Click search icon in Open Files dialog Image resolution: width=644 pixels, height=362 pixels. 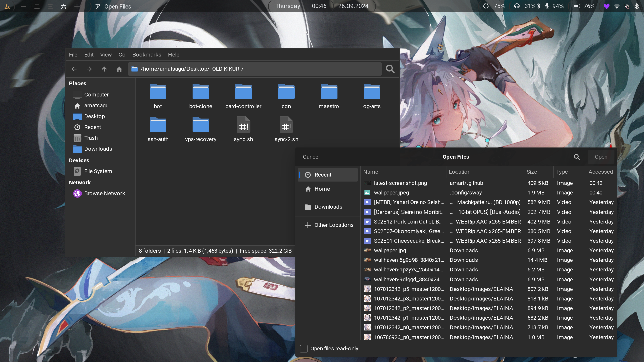coord(577,157)
